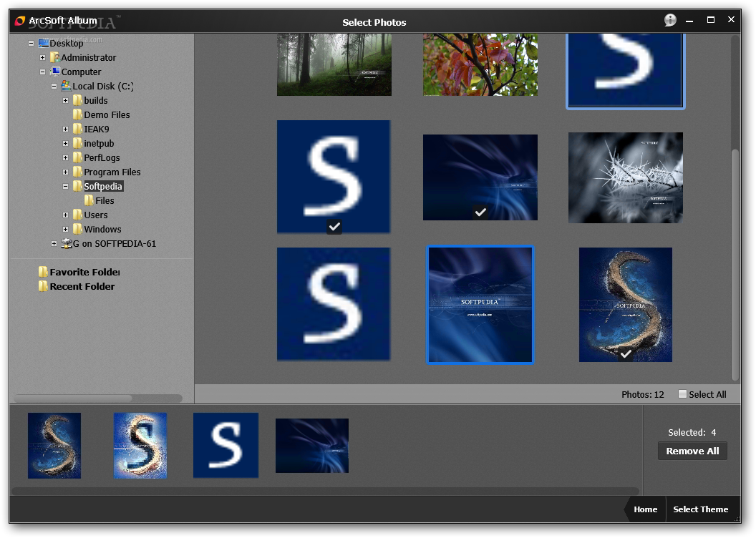Click the photo grid vertical scrollbar
This screenshot has height=538, width=756.
(x=735, y=265)
